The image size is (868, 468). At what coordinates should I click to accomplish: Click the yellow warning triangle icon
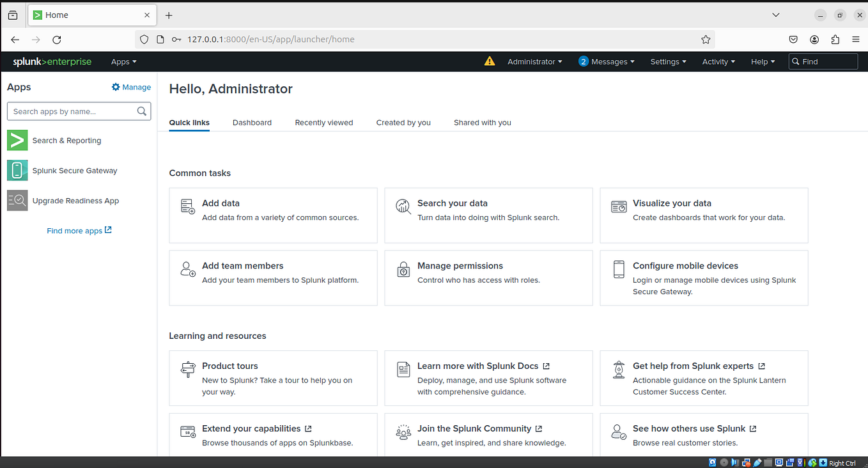click(x=490, y=61)
